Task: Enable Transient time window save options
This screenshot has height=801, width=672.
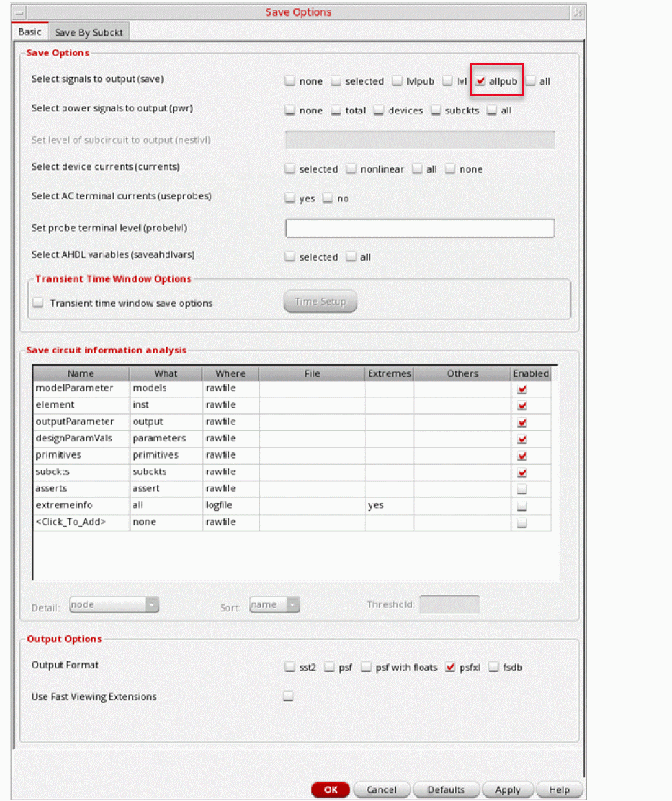Action: tap(38, 303)
